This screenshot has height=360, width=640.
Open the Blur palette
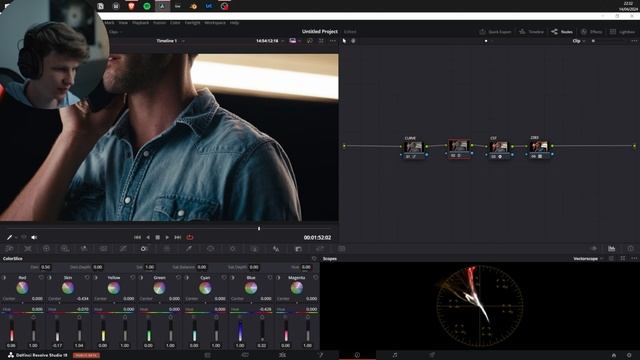[276, 249]
